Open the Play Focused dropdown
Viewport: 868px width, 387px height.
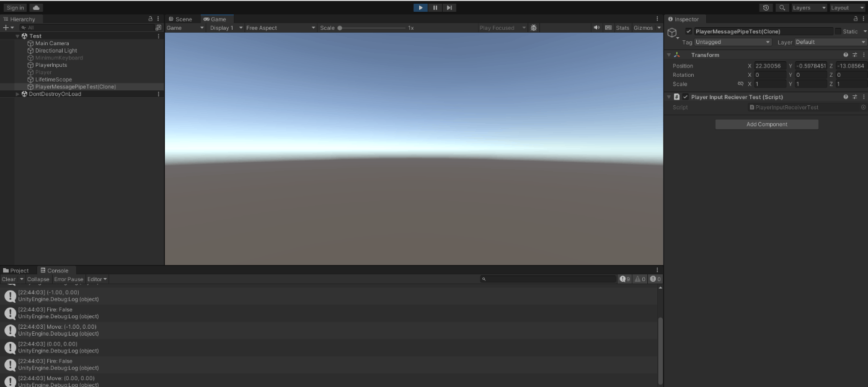pyautogui.click(x=502, y=28)
